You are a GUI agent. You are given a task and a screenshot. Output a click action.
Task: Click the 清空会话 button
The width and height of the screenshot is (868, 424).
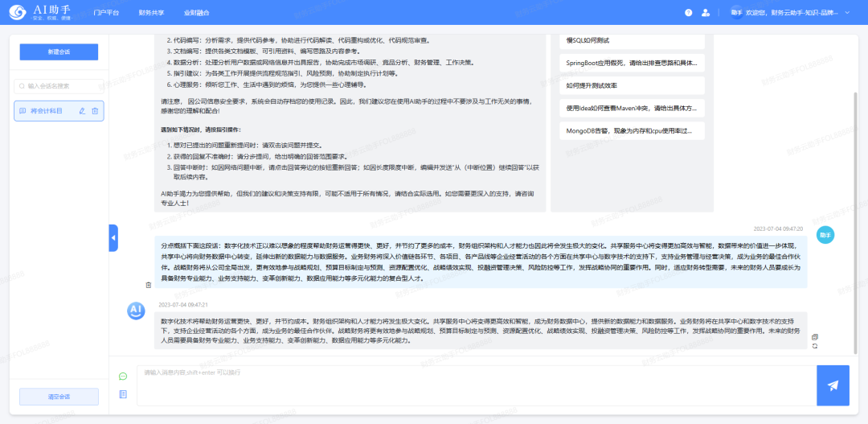[x=59, y=397]
